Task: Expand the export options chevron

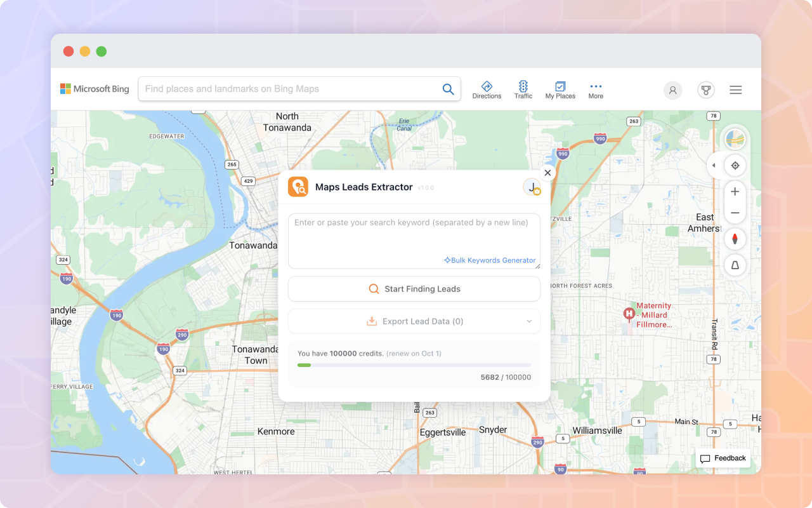Action: pyautogui.click(x=529, y=321)
